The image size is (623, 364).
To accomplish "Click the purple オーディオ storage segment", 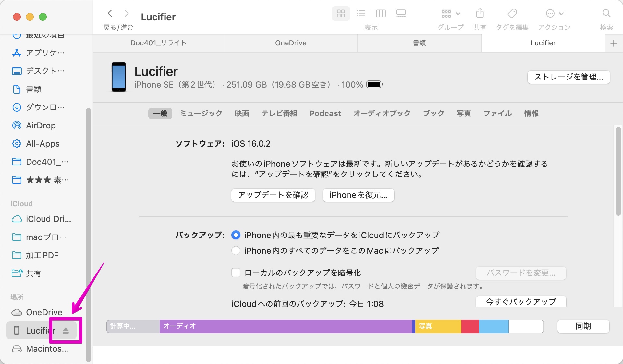I will pos(286,326).
